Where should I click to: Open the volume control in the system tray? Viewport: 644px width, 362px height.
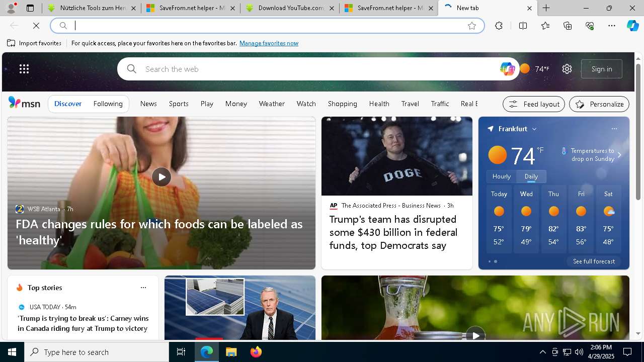click(x=579, y=352)
